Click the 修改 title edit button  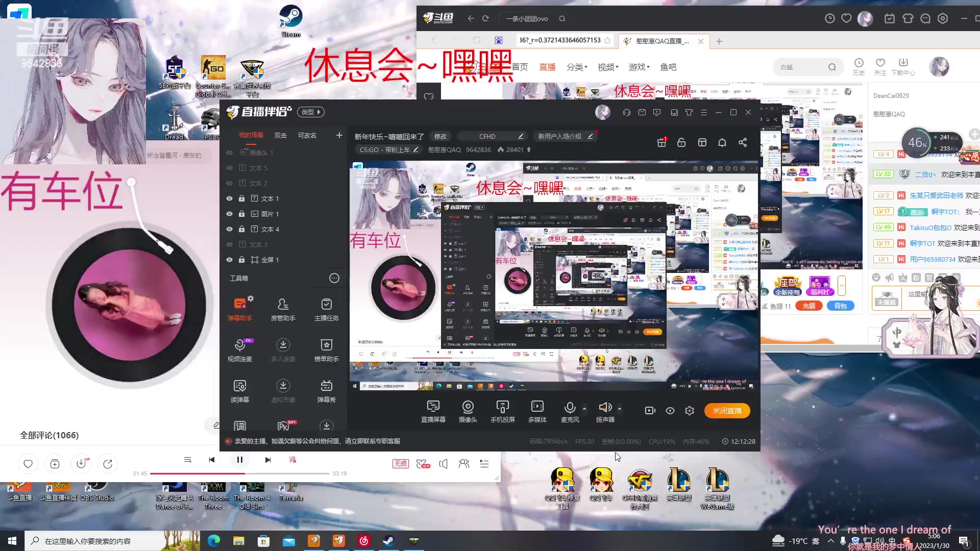coord(440,136)
